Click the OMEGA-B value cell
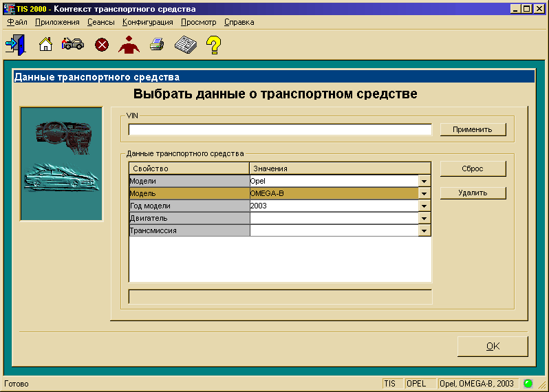 click(x=334, y=193)
